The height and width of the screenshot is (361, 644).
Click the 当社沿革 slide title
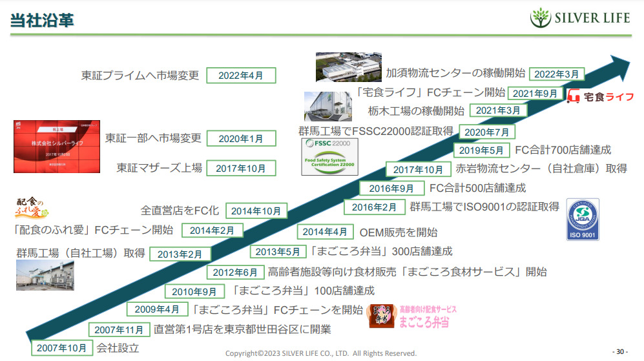tap(41, 19)
